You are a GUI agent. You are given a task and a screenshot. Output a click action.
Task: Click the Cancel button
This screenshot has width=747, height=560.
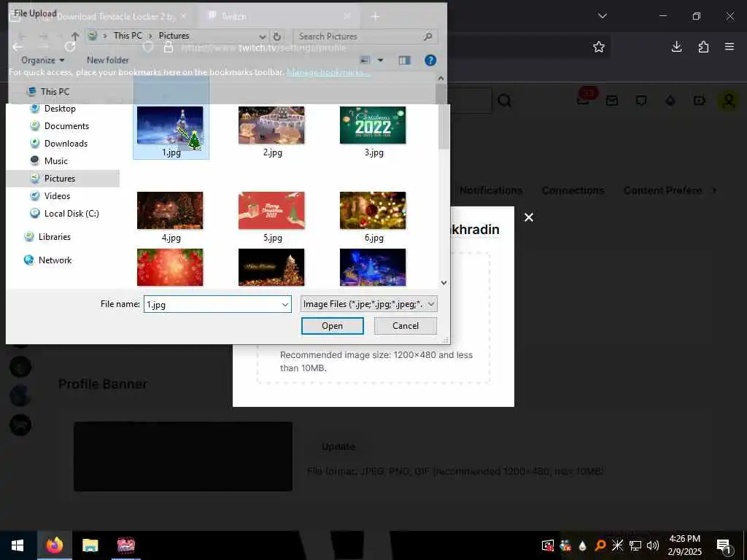click(406, 326)
